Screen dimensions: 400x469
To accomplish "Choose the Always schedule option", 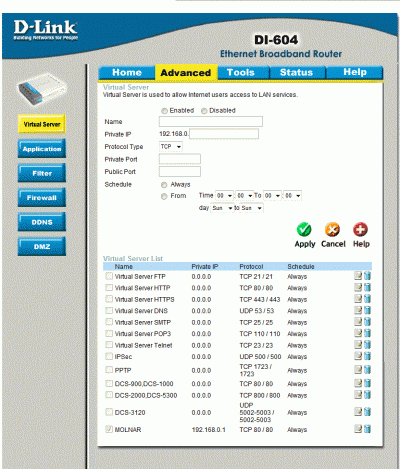I will pyautogui.click(x=164, y=185).
